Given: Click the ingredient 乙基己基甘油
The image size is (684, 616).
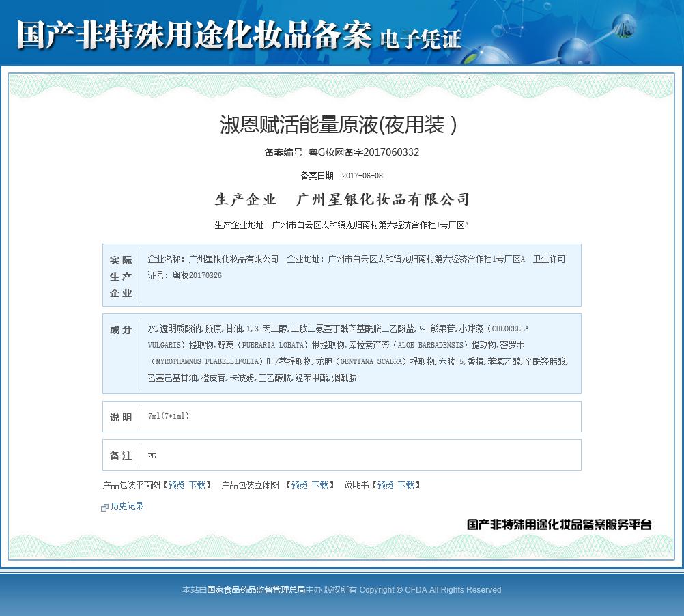Looking at the screenshot, I should point(173,378).
